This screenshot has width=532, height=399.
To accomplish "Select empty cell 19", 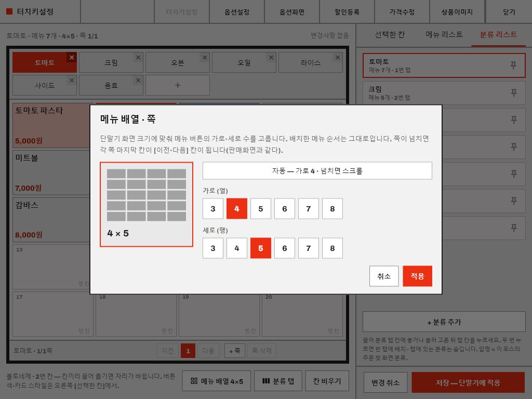I will [219, 315].
